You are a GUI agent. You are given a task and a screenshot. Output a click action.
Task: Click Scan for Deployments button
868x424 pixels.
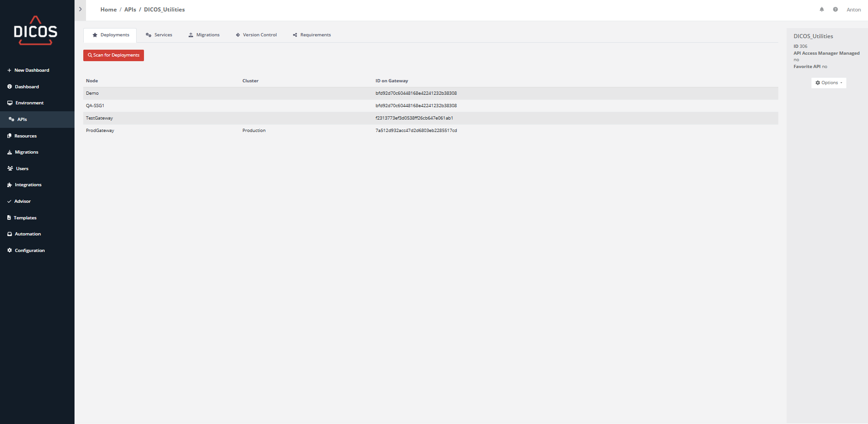[114, 55]
